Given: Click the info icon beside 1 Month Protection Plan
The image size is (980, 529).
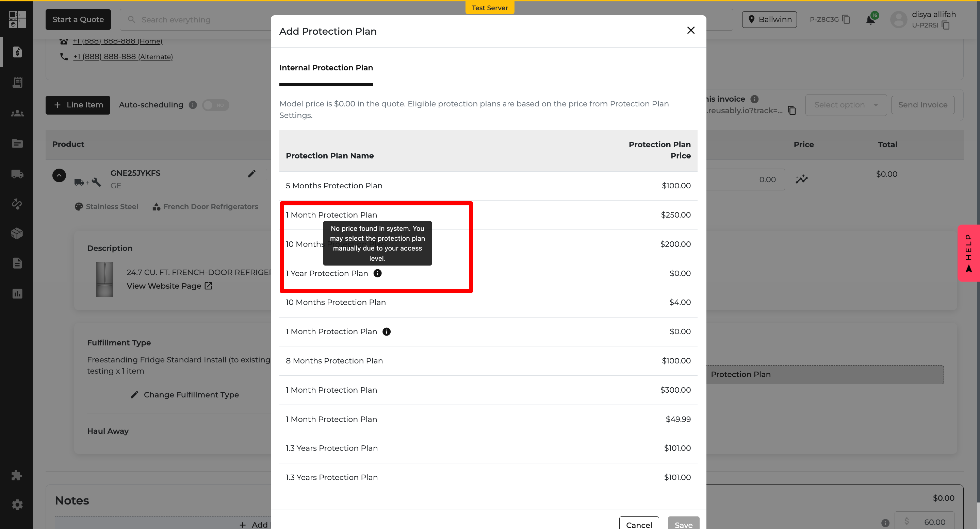Looking at the screenshot, I should (387, 331).
